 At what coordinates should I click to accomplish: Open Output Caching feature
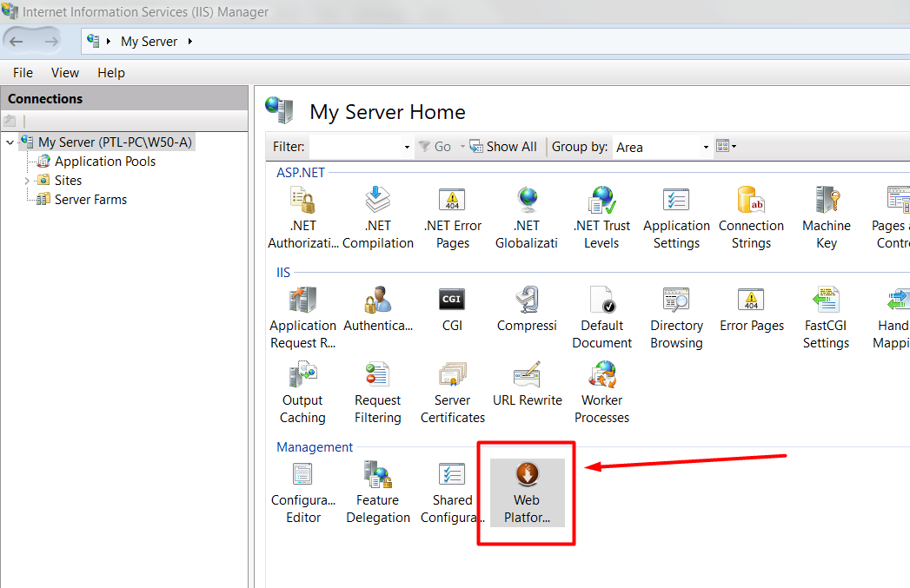click(x=303, y=393)
